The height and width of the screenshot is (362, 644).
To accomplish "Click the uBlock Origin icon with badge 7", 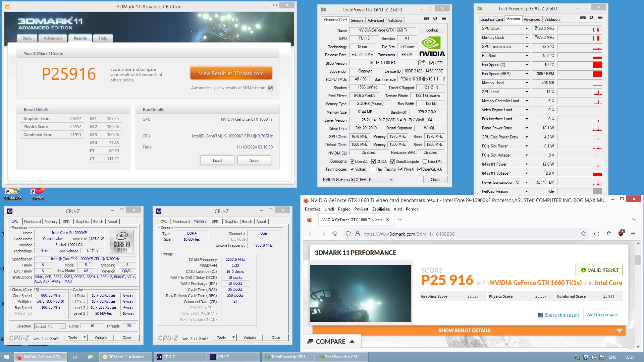I will point(621,233).
